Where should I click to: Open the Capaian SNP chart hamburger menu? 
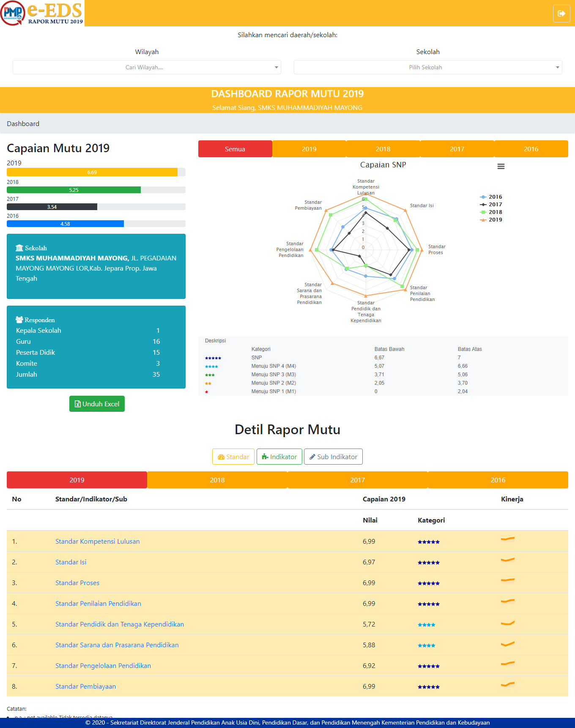pyautogui.click(x=501, y=167)
